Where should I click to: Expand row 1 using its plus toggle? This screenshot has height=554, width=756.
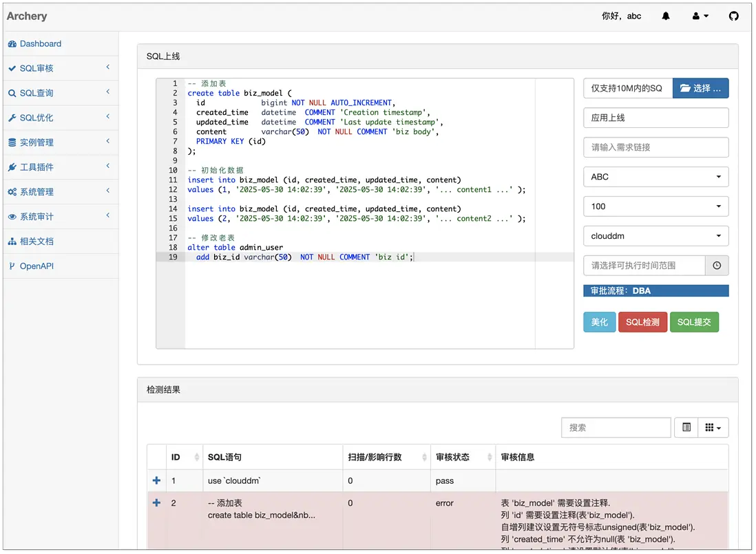[x=156, y=480]
